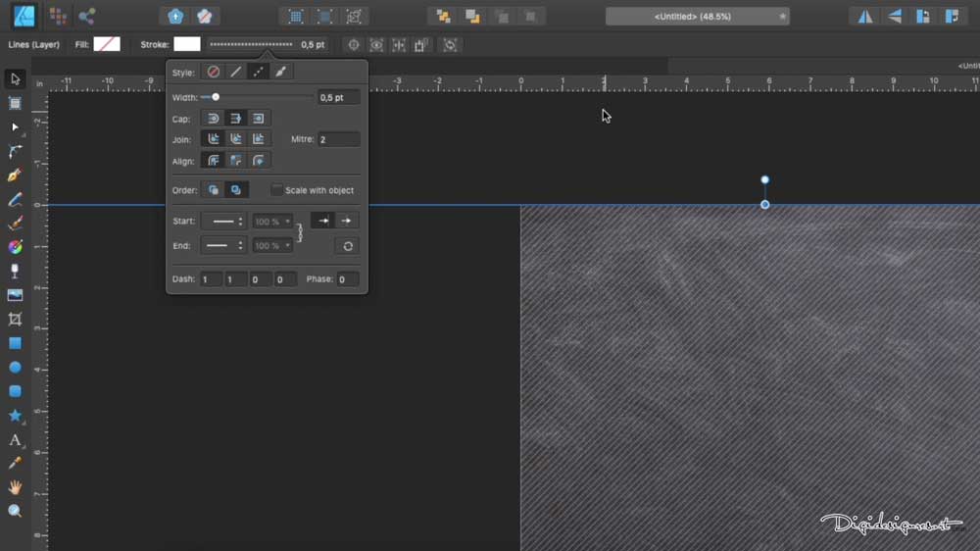This screenshot has width=980, height=551.
Task: Select the Color Picker eyedropper tool
Action: coord(15,464)
